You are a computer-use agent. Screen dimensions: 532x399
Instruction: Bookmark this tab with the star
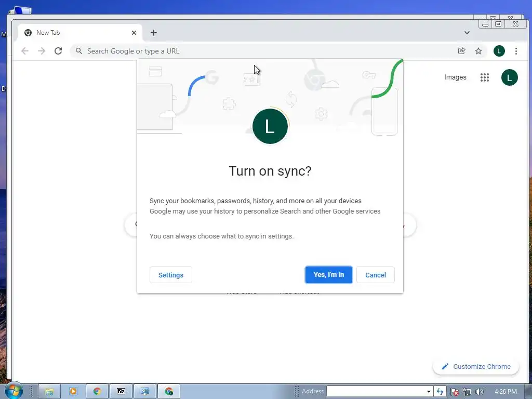(x=478, y=51)
